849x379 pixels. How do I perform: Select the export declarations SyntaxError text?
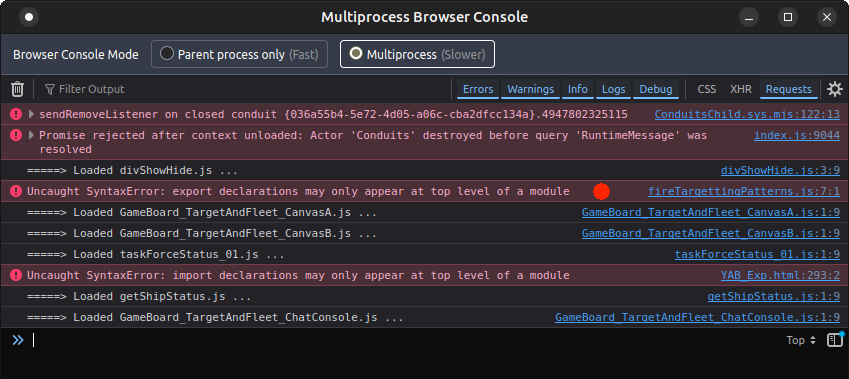(298, 191)
